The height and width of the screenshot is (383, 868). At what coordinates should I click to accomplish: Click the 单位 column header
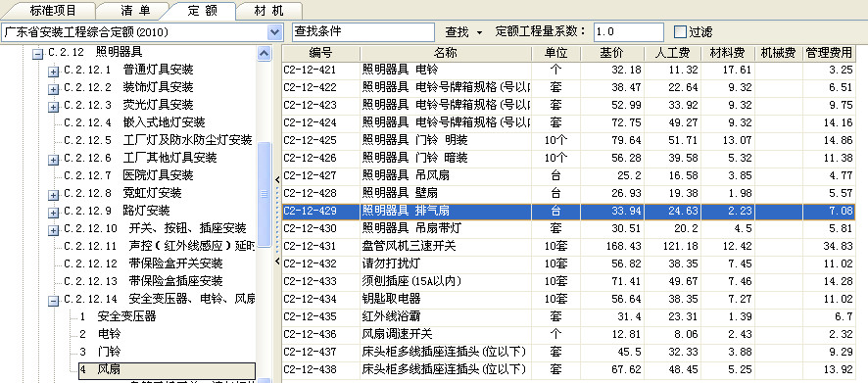(x=555, y=54)
